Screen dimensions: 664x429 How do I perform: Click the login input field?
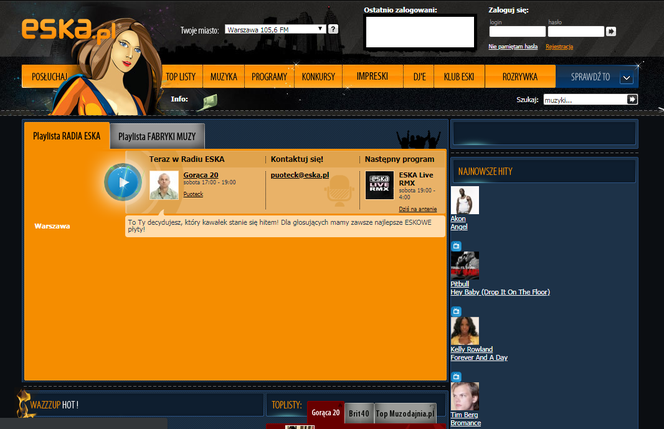pyautogui.click(x=517, y=31)
